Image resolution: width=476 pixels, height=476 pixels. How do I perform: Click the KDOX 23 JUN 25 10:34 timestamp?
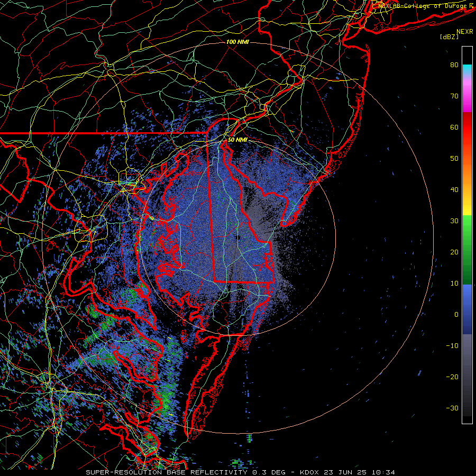click(347, 472)
